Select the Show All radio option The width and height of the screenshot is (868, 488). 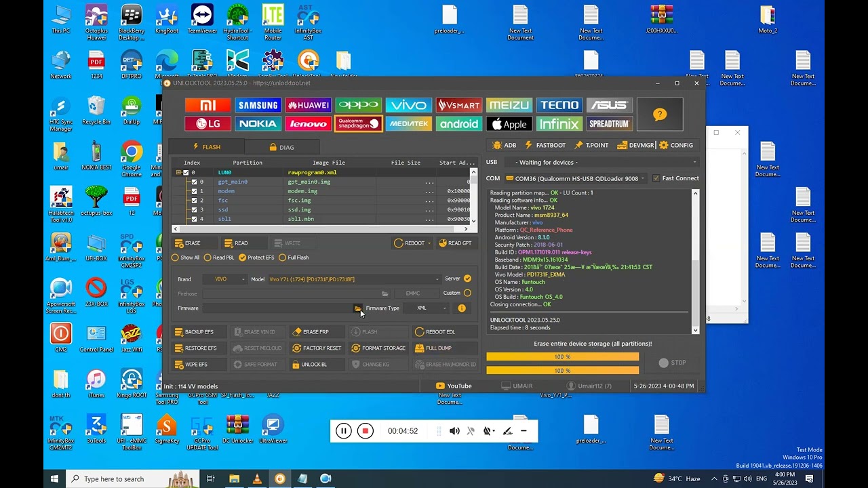pos(186,258)
